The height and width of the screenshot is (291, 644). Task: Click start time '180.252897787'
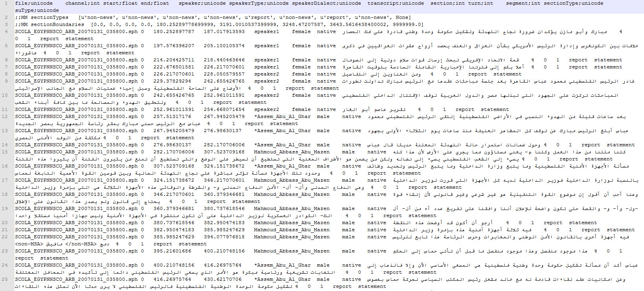tap(174, 31)
